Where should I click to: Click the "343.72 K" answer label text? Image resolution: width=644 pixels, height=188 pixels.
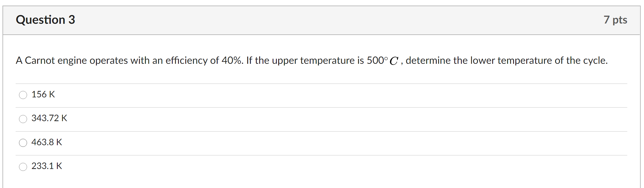[49, 118]
